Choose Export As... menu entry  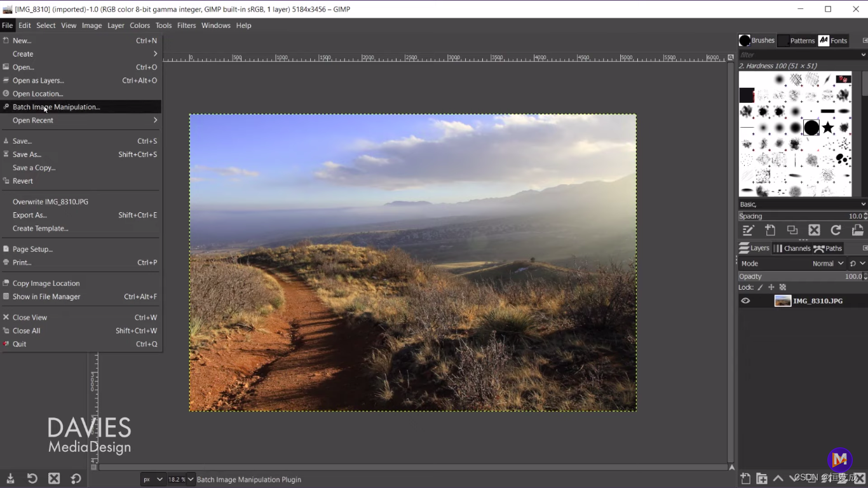pos(81,215)
